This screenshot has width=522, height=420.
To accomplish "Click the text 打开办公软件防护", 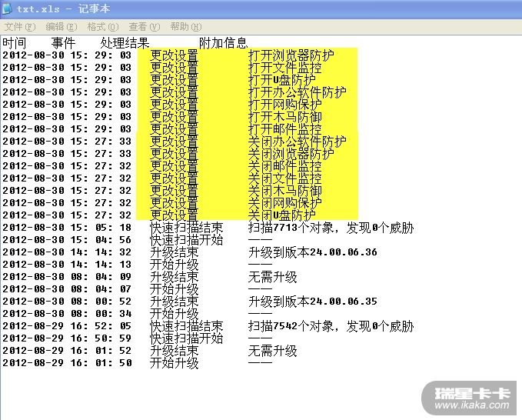I will [298, 92].
